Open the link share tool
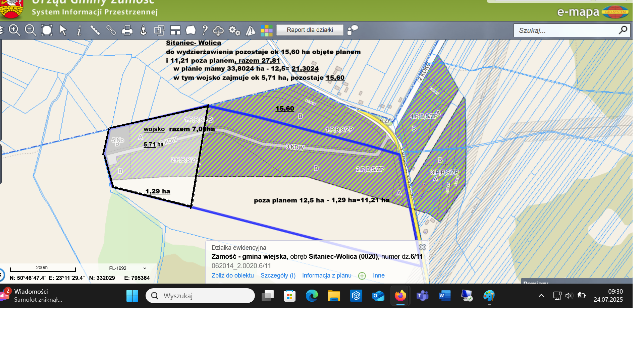The height and width of the screenshot is (362, 644). 111,30
